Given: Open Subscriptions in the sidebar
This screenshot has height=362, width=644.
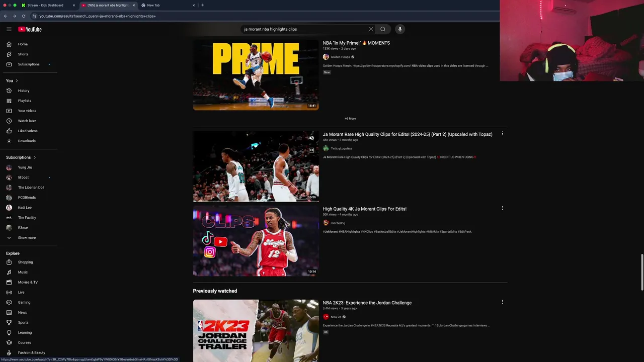Looking at the screenshot, I should pos(29,64).
